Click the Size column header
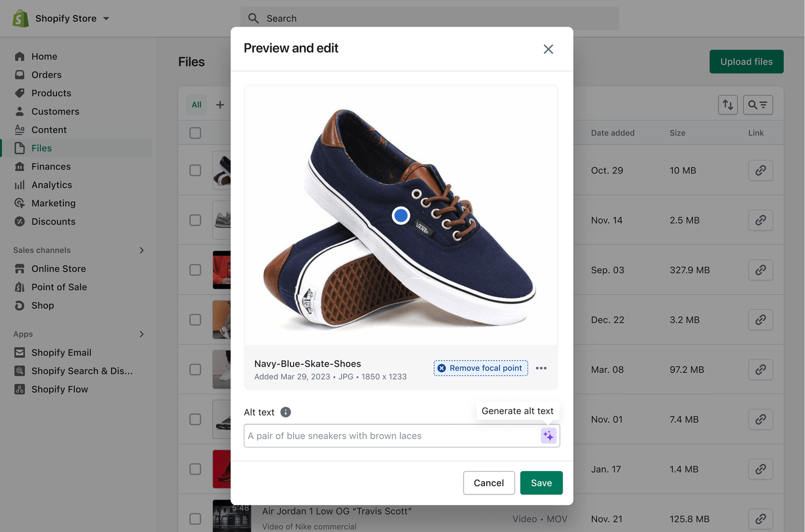 (678, 133)
